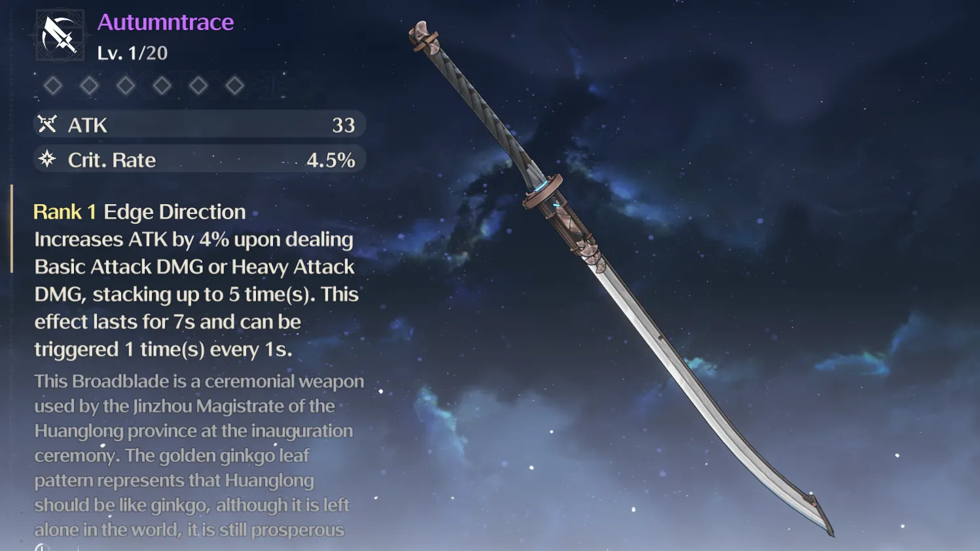Click the Rank 1 Edge Direction heading
Screen dimensions: 980x551
click(139, 212)
